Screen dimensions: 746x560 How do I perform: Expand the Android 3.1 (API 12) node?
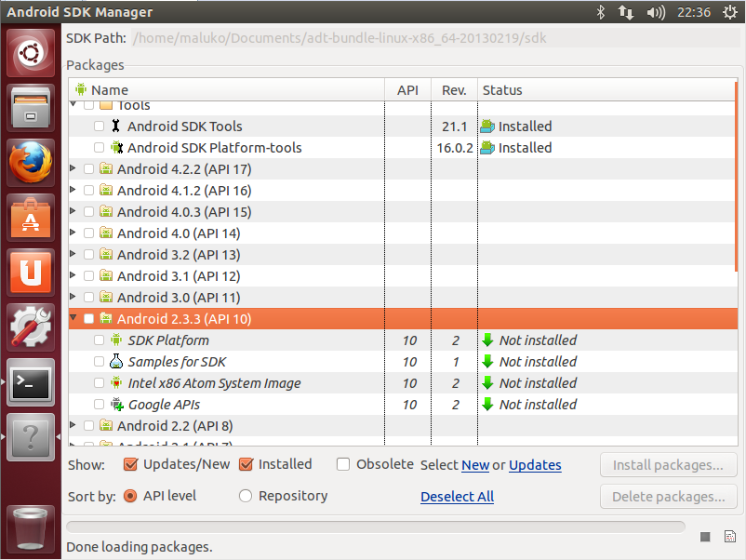[73, 275]
